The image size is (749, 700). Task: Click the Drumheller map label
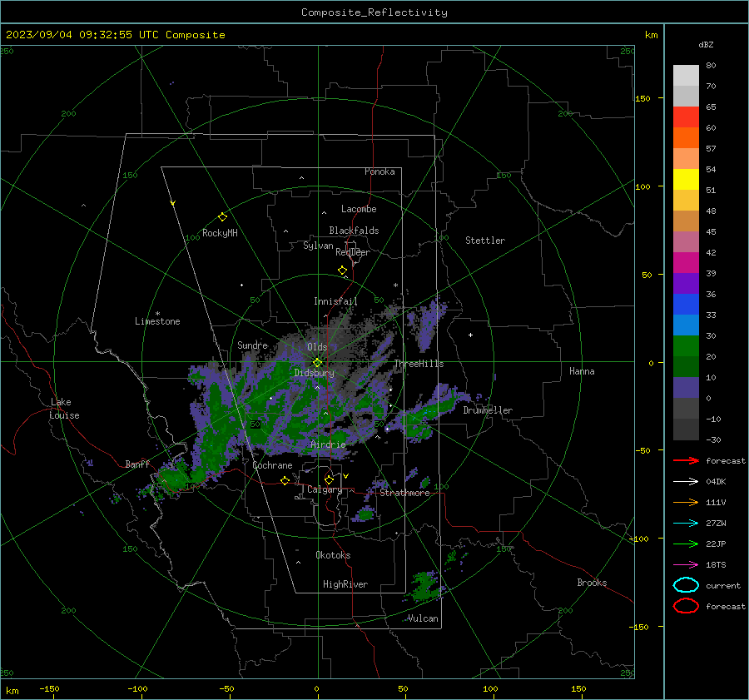[x=488, y=410]
